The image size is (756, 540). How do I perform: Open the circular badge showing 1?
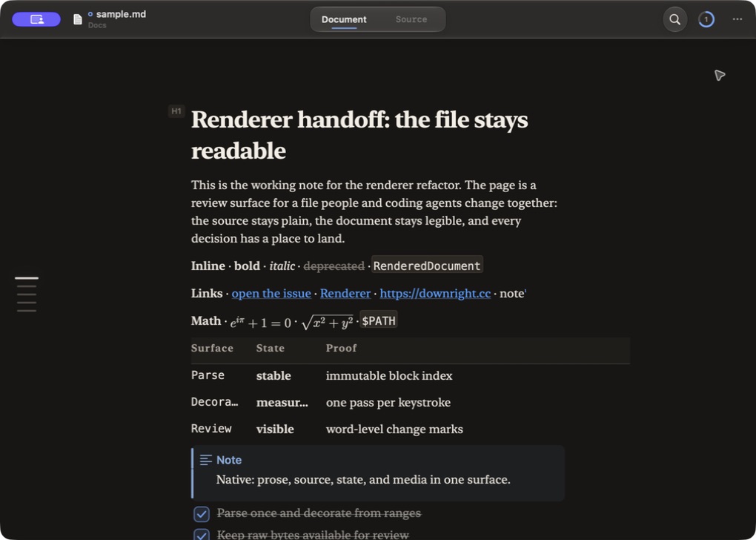[x=706, y=19]
